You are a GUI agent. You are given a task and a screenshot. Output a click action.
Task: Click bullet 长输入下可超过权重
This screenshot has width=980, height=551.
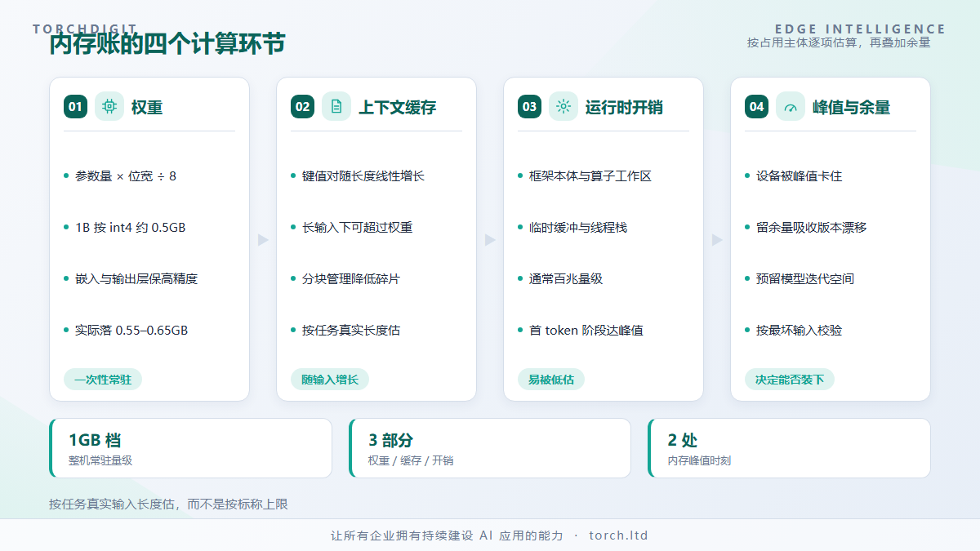point(358,228)
